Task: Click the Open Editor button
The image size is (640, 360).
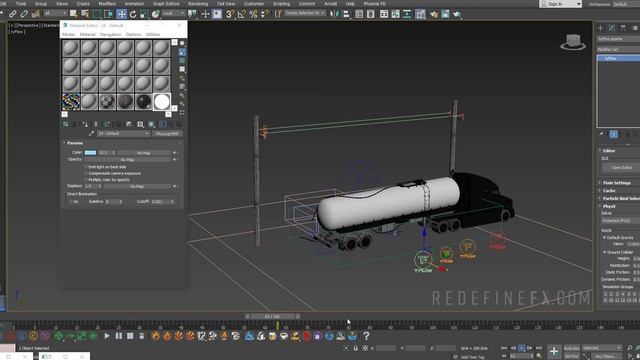Action: pyautogui.click(x=621, y=168)
